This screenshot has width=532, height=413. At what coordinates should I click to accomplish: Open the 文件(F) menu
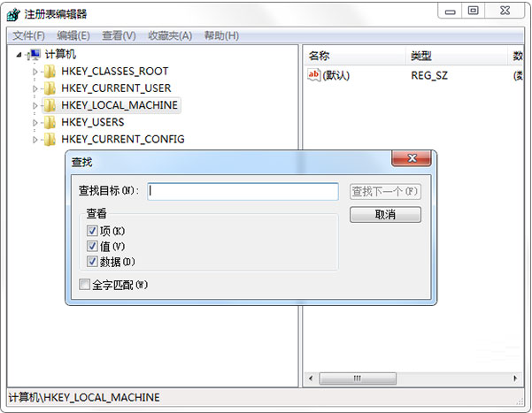[x=28, y=35]
